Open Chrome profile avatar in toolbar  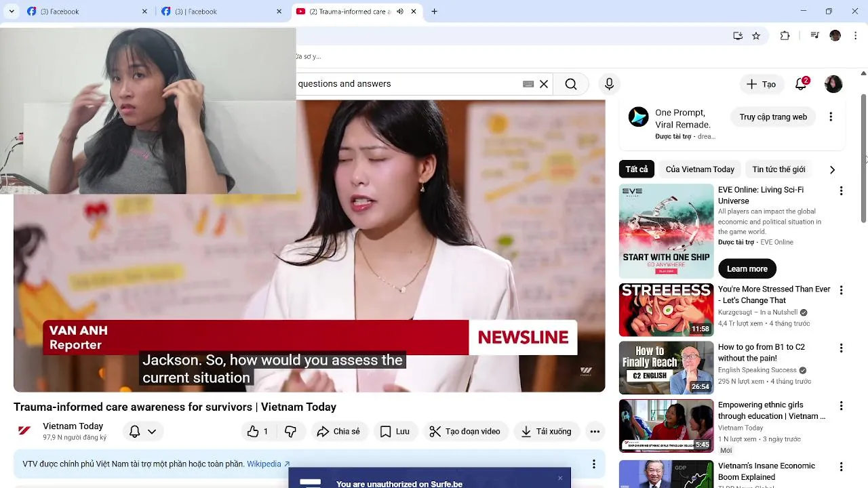click(835, 36)
